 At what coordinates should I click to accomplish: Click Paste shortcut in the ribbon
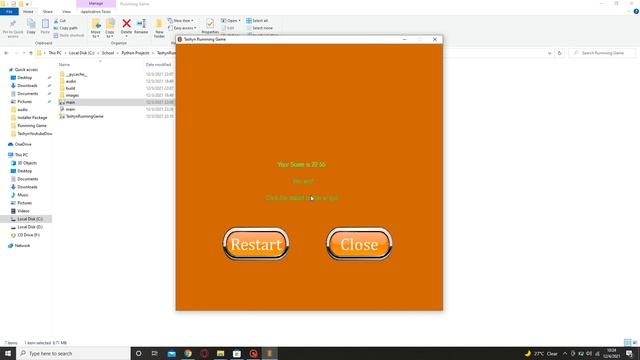tap(69, 36)
